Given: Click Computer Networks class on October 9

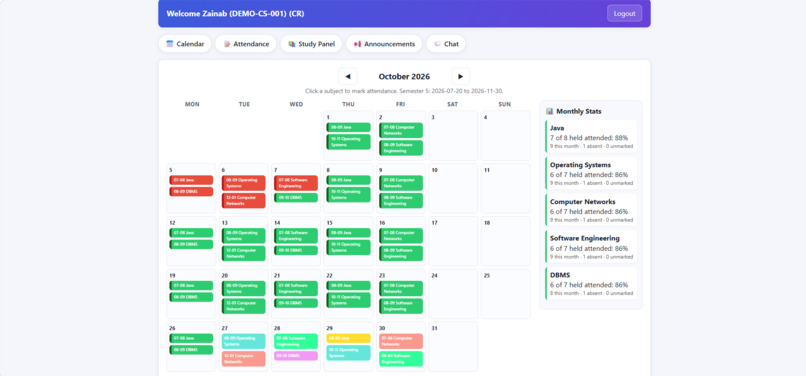Looking at the screenshot, I should coord(401,183).
